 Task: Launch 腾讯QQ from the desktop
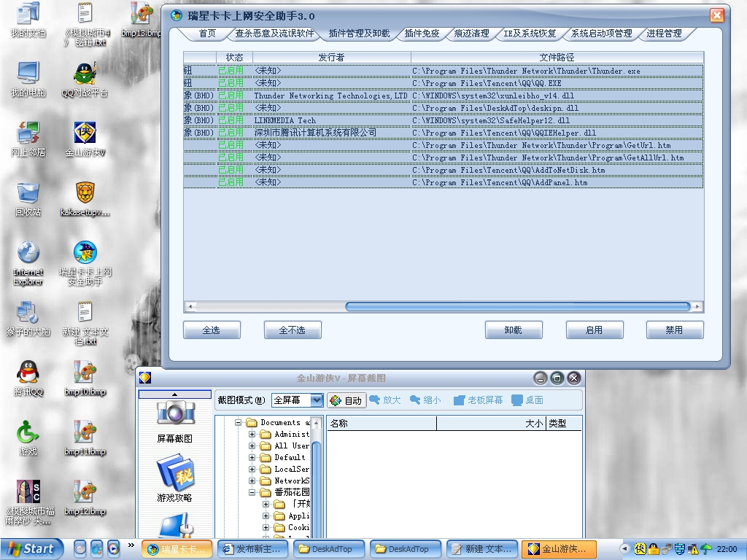click(28, 378)
